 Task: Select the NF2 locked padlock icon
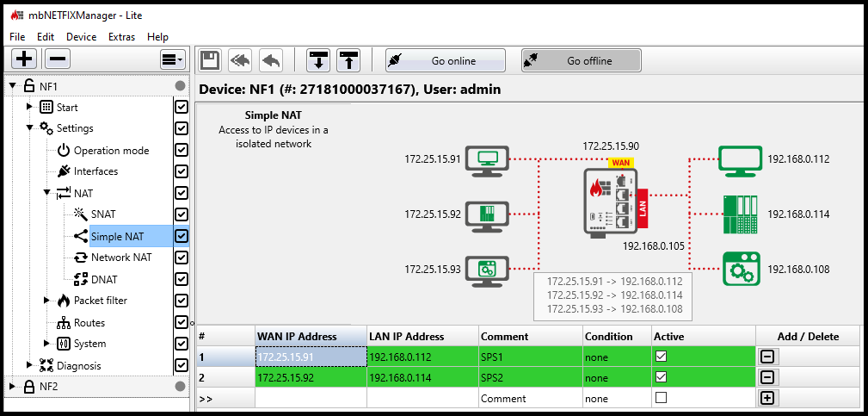click(x=28, y=386)
